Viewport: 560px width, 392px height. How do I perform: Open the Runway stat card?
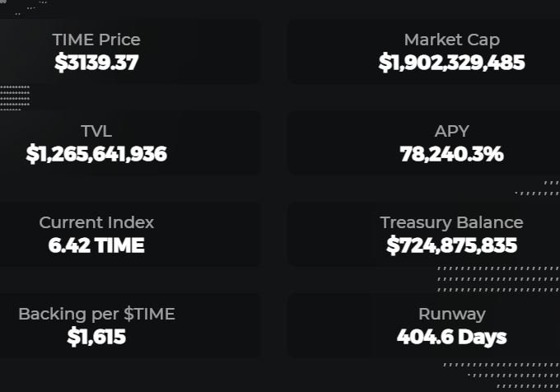[423, 325]
